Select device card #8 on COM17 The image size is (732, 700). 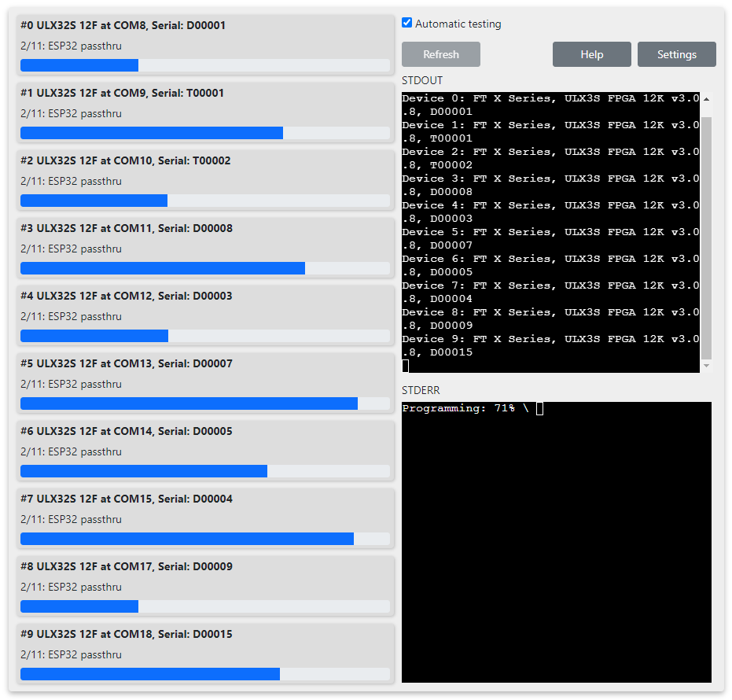pos(204,577)
